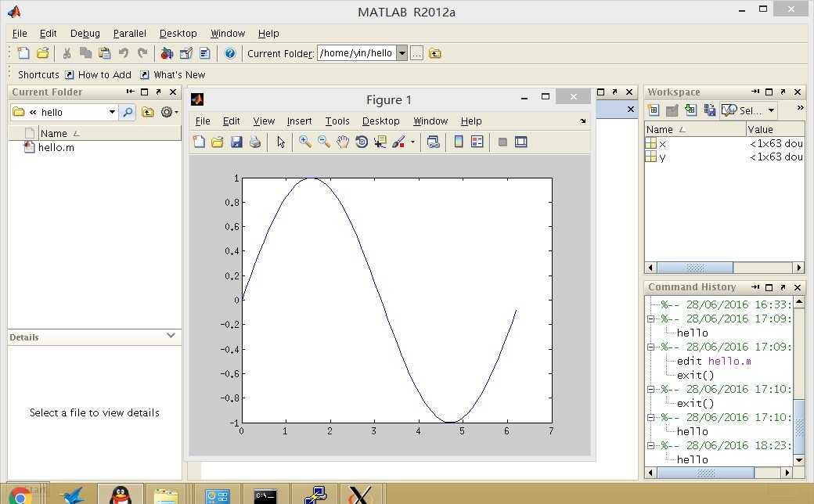Viewport: 814px width, 504px height.
Task: Collapse 28/06/2016 18:23 history group
Action: coord(651,445)
